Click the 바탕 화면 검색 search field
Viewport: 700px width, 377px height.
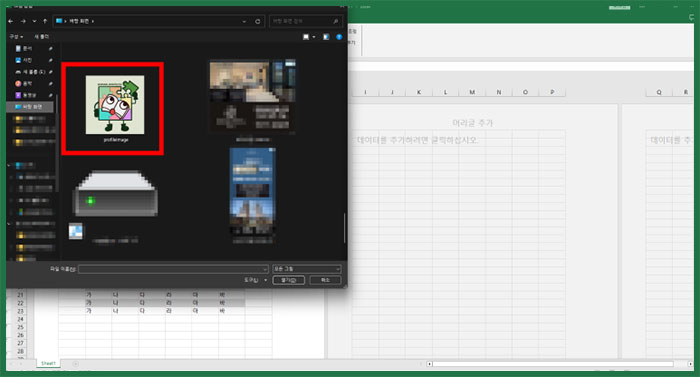tap(306, 21)
